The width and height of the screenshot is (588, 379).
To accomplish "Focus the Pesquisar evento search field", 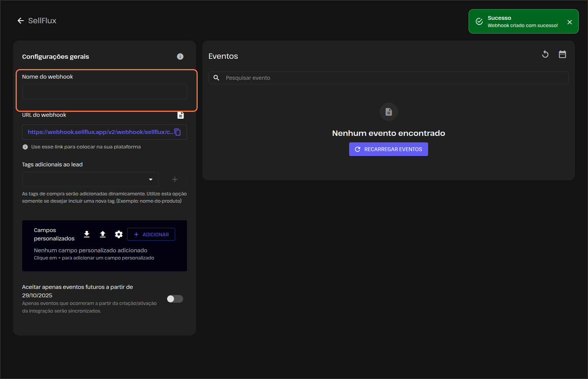I will [x=393, y=78].
